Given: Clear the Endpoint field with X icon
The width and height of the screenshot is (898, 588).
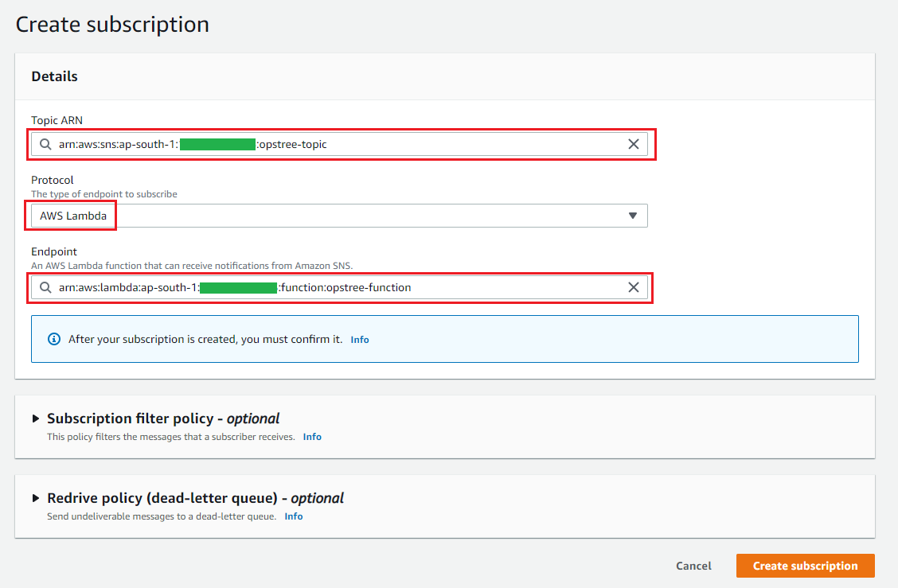Looking at the screenshot, I should (x=633, y=287).
